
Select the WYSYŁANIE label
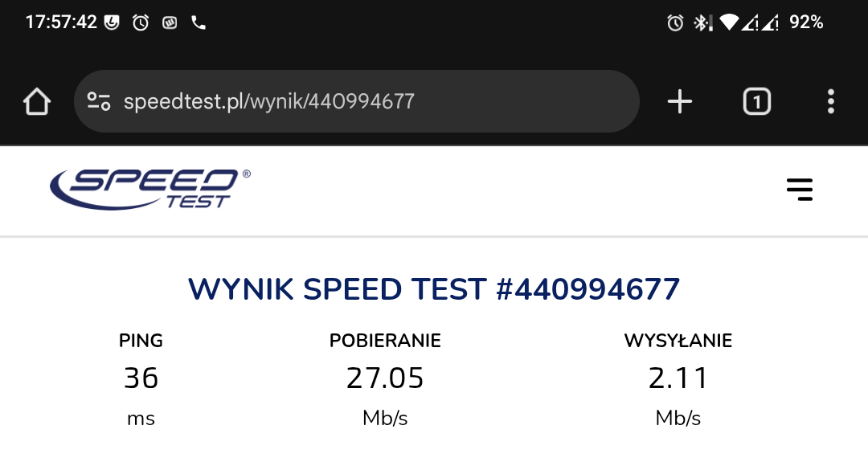(678, 341)
